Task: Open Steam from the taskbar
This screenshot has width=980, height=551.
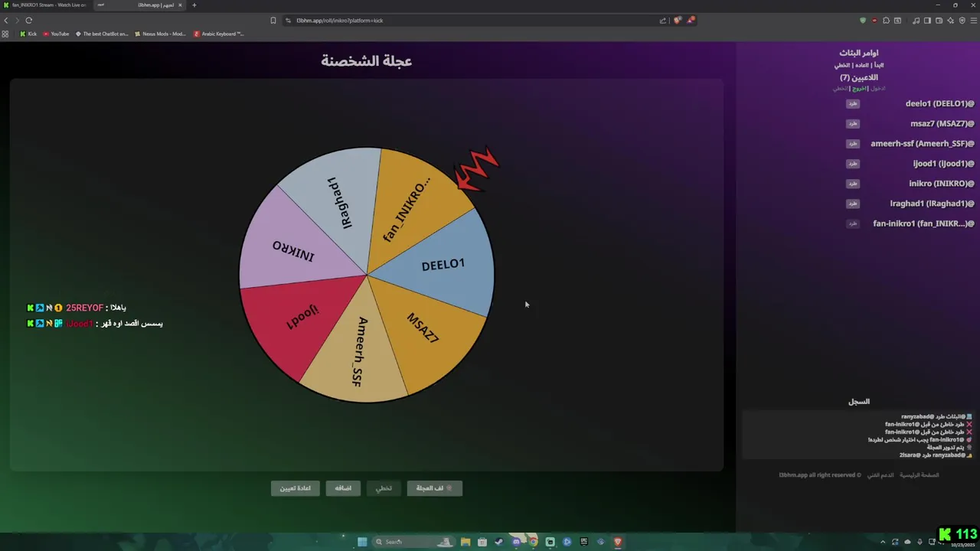Action: 499,542
